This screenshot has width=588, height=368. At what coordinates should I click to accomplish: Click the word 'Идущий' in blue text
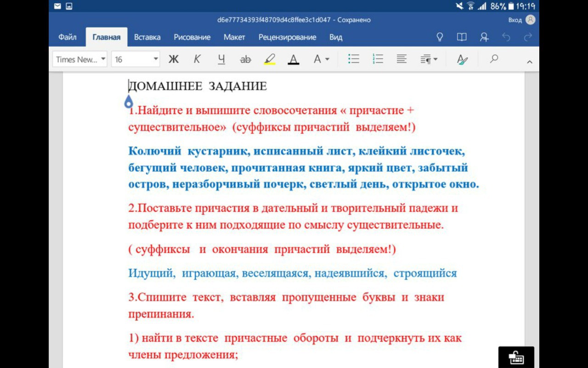click(152, 273)
